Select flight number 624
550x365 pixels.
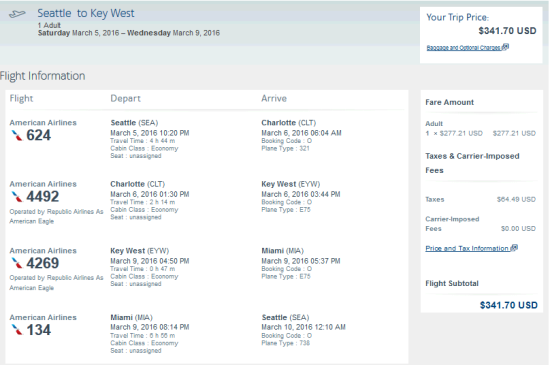[39, 135]
